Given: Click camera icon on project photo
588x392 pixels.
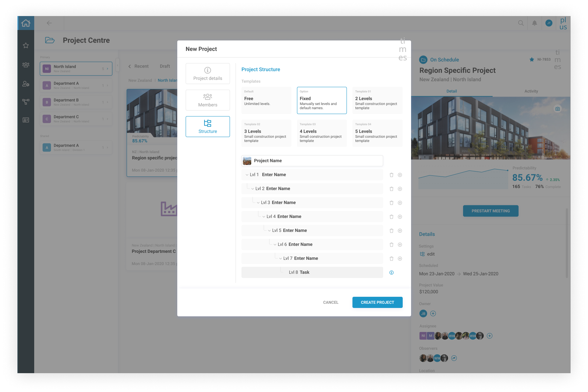Looking at the screenshot, I should click(x=557, y=109).
